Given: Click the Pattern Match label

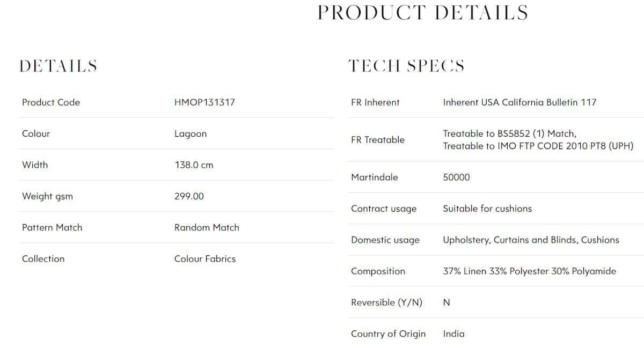Looking at the screenshot, I should tap(52, 227).
